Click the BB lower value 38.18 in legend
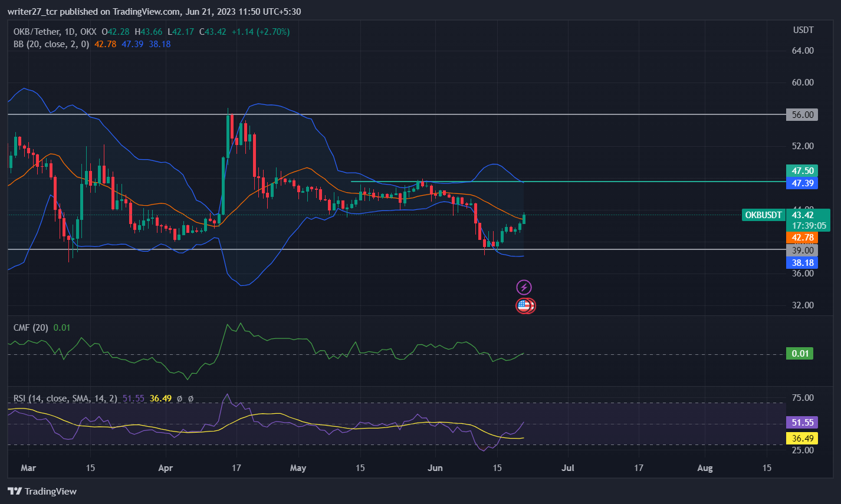The height and width of the screenshot is (504, 841). pos(160,44)
